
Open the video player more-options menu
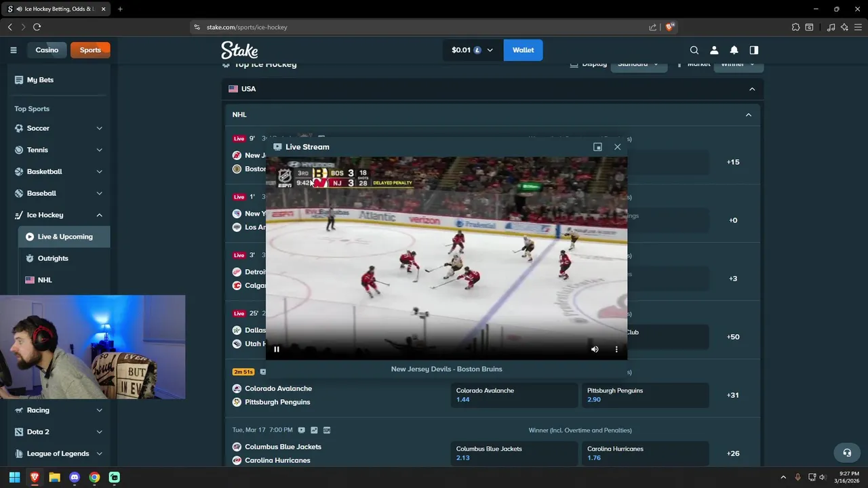616,349
